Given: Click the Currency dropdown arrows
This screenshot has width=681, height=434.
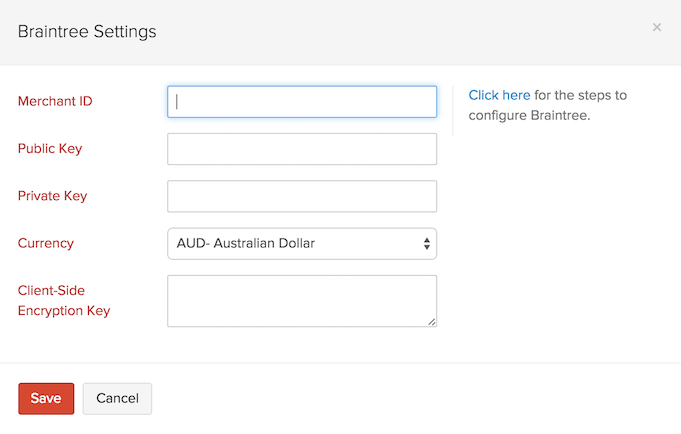Looking at the screenshot, I should [427, 243].
